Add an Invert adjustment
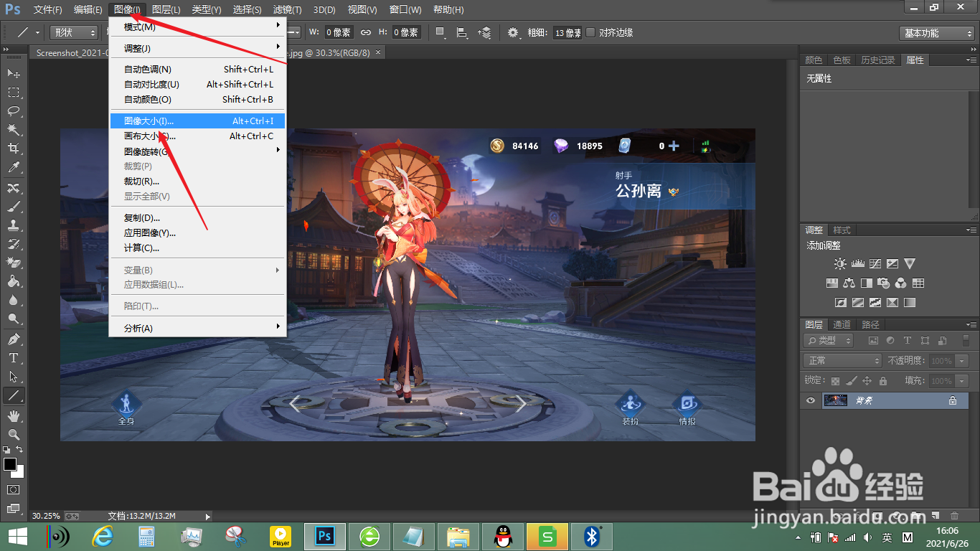Viewport: 980px width, 551px height. 840,303
